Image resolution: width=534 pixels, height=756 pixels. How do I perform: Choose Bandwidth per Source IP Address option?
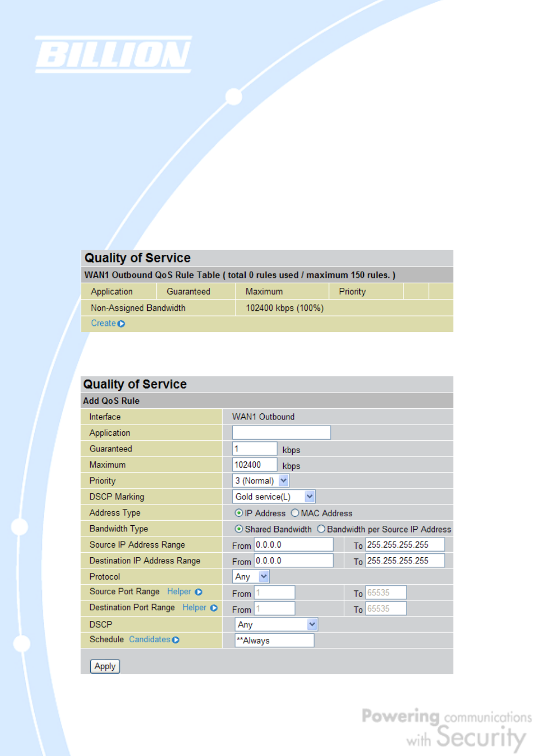tap(321, 529)
